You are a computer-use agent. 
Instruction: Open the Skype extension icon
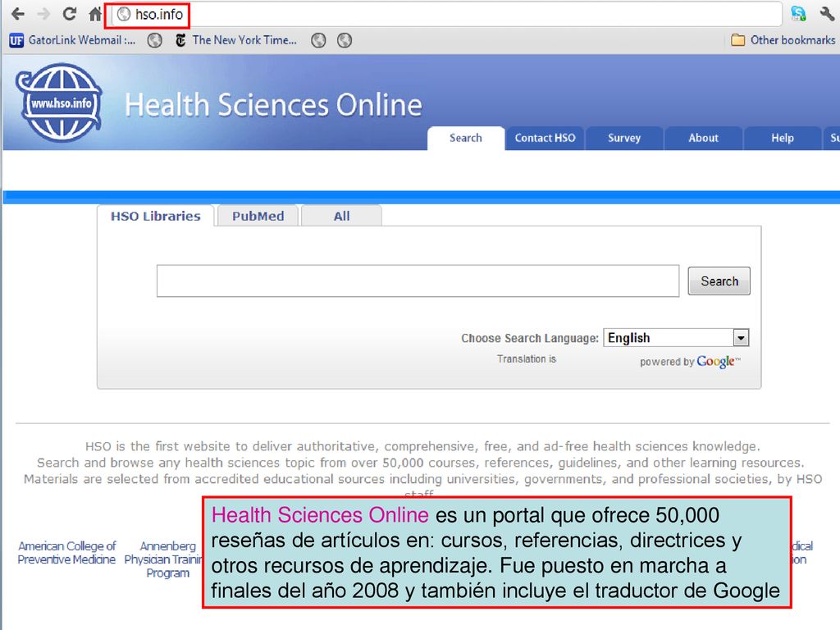(798, 14)
